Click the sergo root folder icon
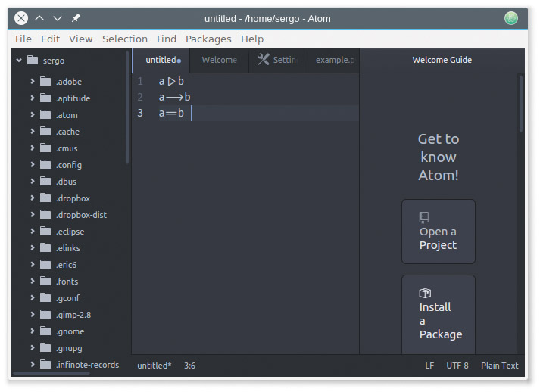This screenshot has height=392, width=540. pos(33,60)
